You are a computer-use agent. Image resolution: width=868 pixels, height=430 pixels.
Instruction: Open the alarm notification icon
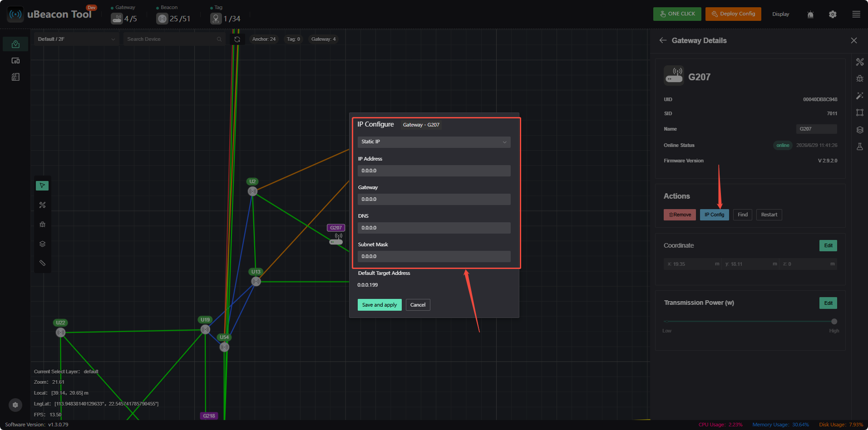[x=810, y=15]
